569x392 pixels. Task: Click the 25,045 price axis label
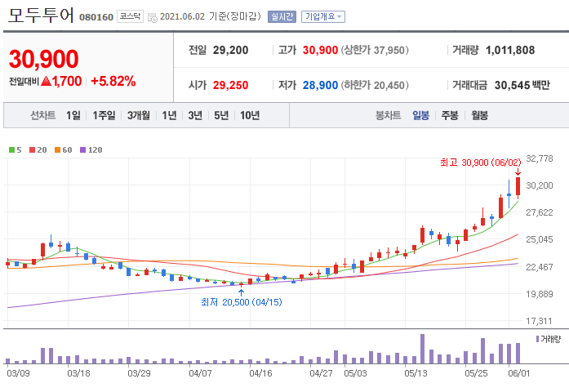540,239
